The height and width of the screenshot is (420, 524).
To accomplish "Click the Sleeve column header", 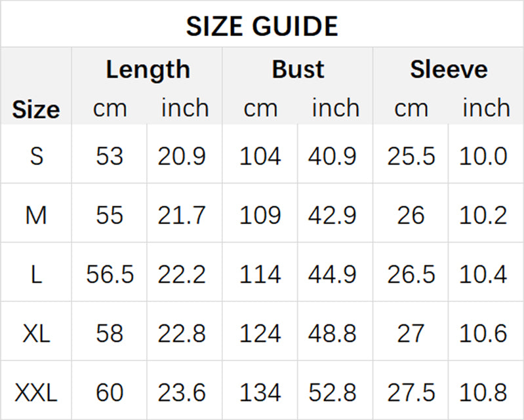I will (x=449, y=69).
